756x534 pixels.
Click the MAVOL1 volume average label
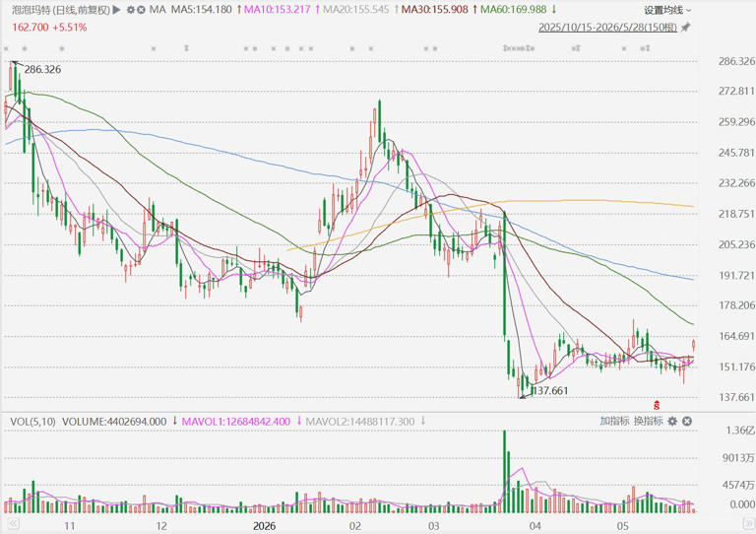coord(236,422)
